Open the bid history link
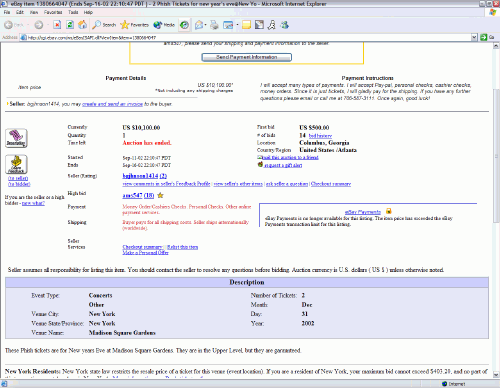500x388 pixels. click(x=320, y=136)
